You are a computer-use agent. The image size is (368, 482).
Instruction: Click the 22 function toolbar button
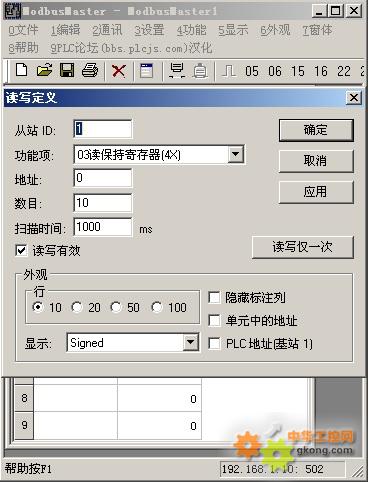click(x=344, y=71)
